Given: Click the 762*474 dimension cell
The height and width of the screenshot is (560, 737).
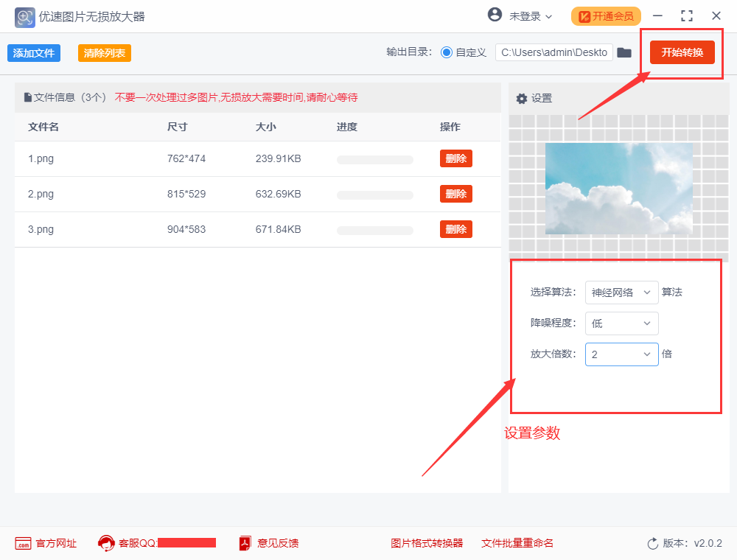Looking at the screenshot, I should coord(186,159).
